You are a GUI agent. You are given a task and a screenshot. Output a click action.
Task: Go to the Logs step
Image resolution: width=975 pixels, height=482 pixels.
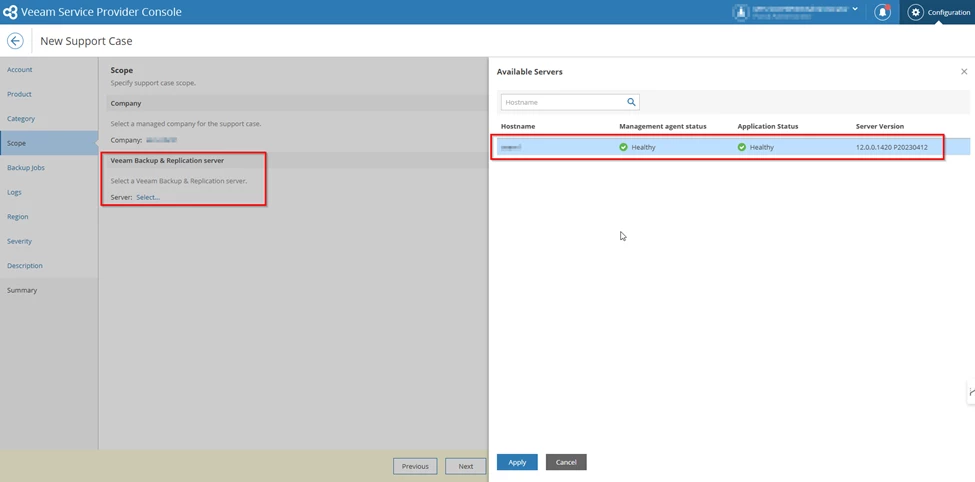pos(14,192)
